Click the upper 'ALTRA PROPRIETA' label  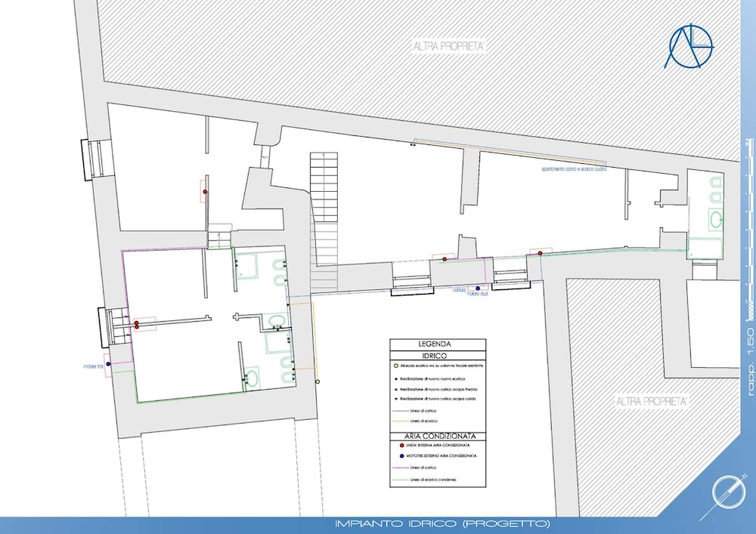point(448,47)
